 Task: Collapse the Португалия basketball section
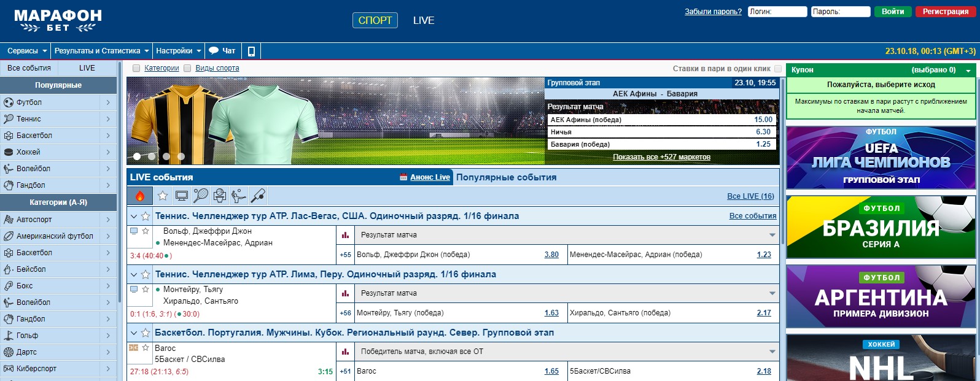tap(134, 333)
